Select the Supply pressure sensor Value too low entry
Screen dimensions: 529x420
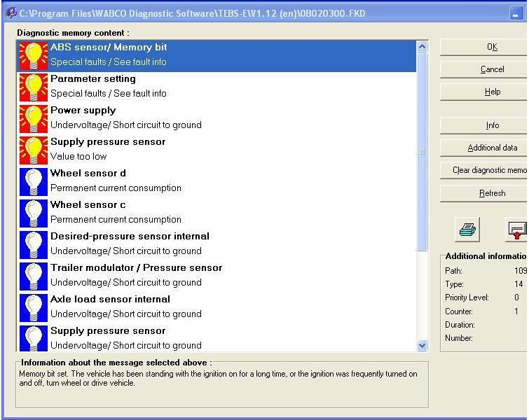tap(217, 150)
